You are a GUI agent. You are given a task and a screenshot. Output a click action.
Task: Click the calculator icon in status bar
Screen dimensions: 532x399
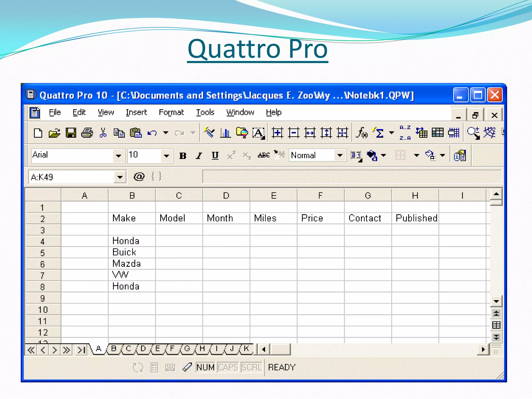pos(154,368)
